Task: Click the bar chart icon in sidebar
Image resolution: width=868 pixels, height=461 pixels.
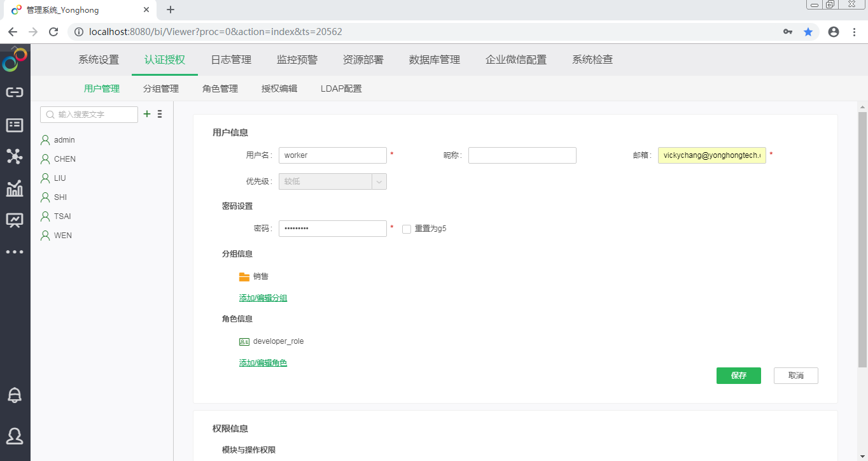Action: click(x=15, y=188)
